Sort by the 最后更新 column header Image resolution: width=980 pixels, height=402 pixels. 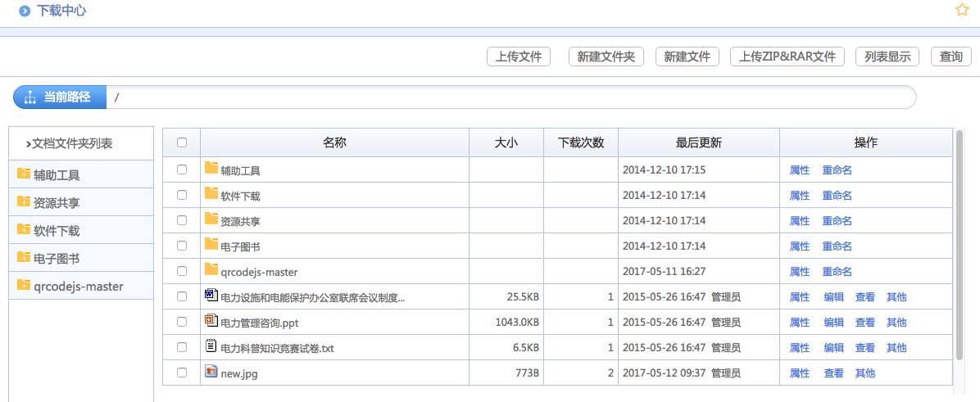[x=698, y=142]
